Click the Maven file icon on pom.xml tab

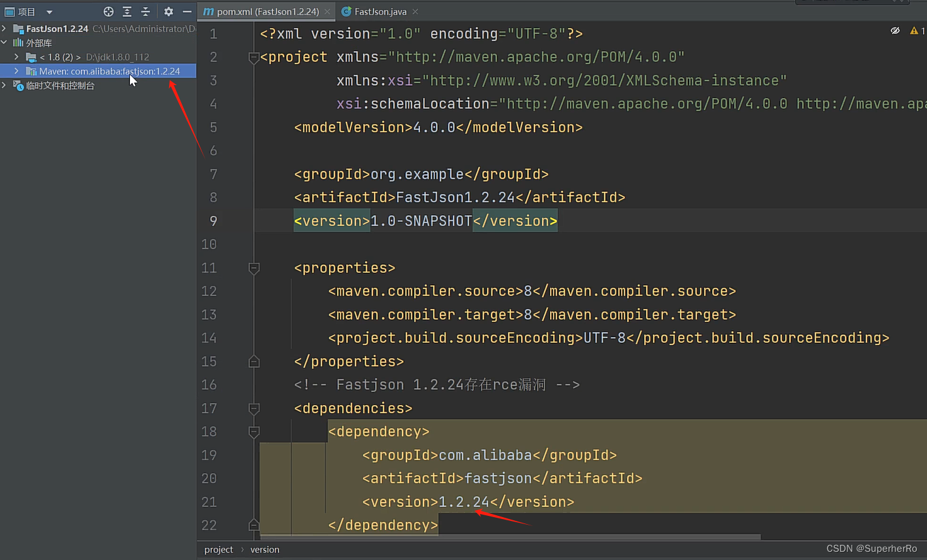(208, 11)
